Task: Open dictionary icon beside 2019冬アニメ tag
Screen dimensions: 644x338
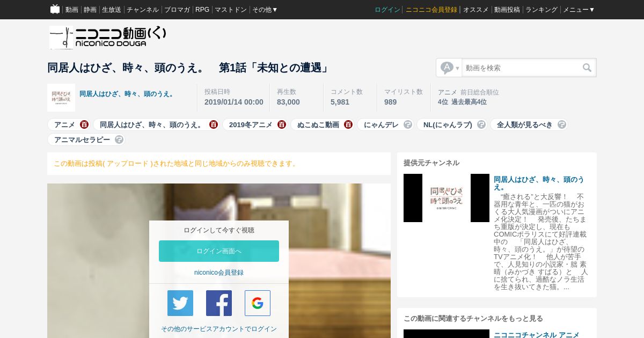Action: pos(282,124)
